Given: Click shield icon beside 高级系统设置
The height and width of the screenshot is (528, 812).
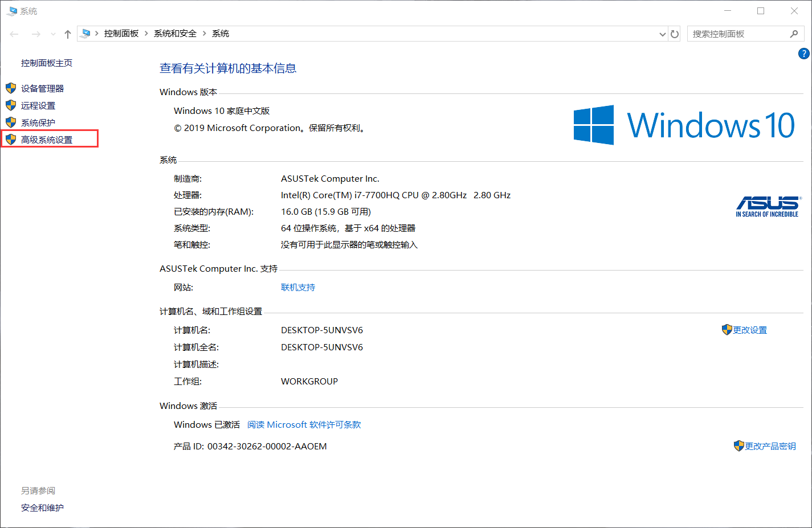Looking at the screenshot, I should tap(11, 140).
